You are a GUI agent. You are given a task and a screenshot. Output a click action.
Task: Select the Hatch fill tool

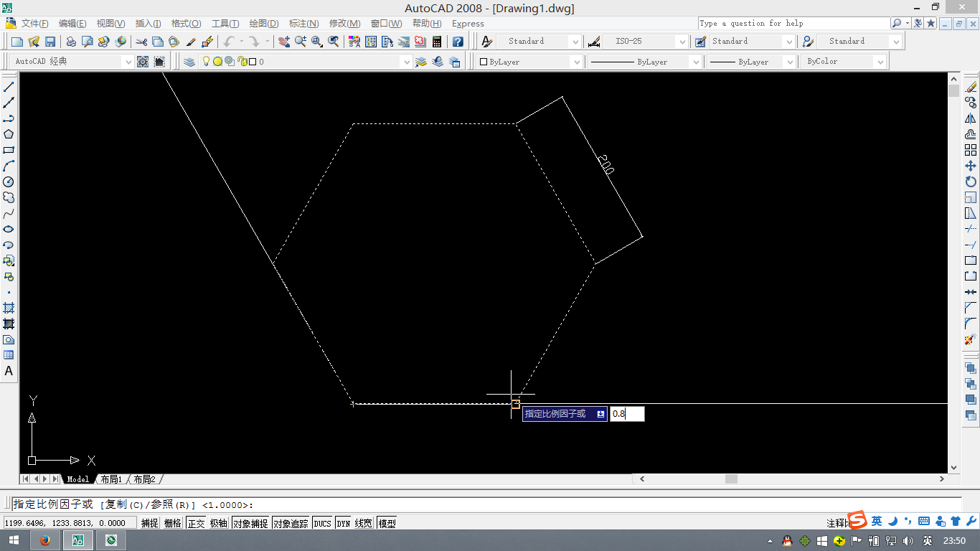[x=9, y=308]
